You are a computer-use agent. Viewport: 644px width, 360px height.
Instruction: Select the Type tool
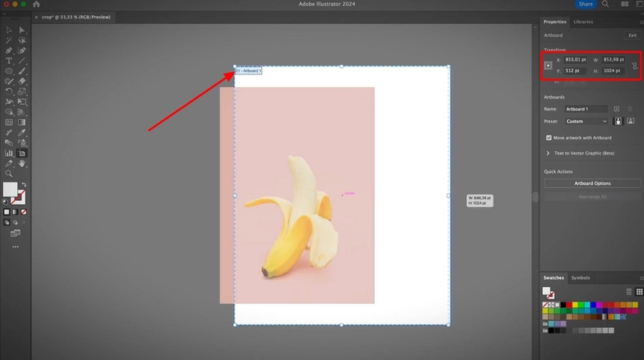[9, 61]
